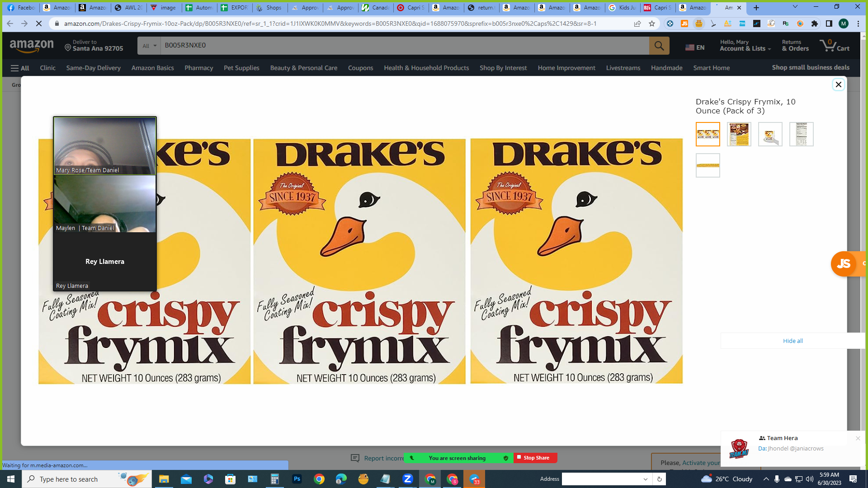868x488 pixels.
Task: Open the Windows notification center
Action: tap(853, 479)
